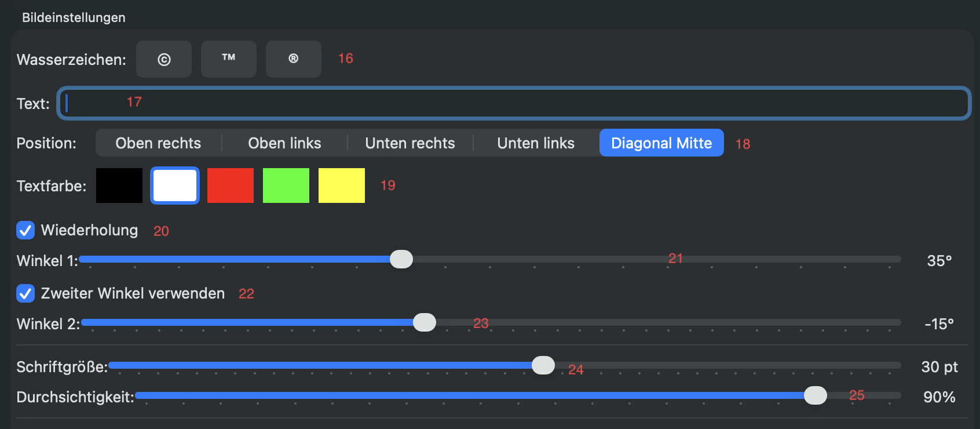Choose the yellow text color swatch
This screenshot has width=980, height=429.
[342, 186]
